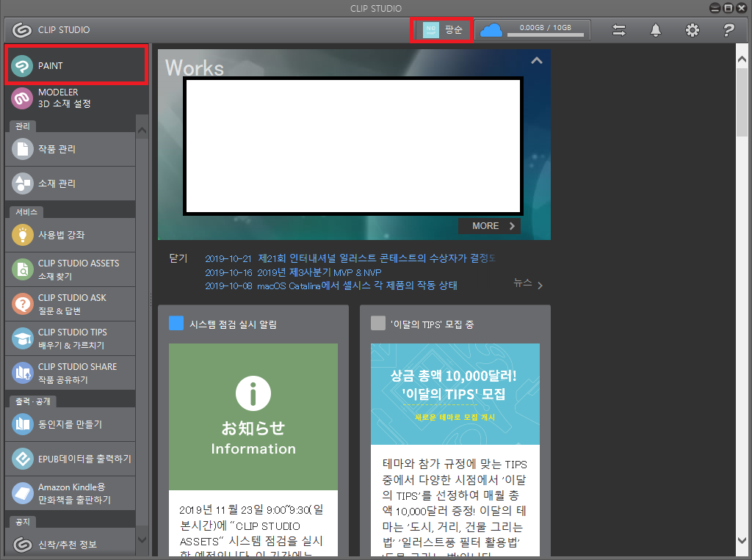
Task: Click gray square beside '이달의 TIPS'
Action: pyautogui.click(x=378, y=323)
